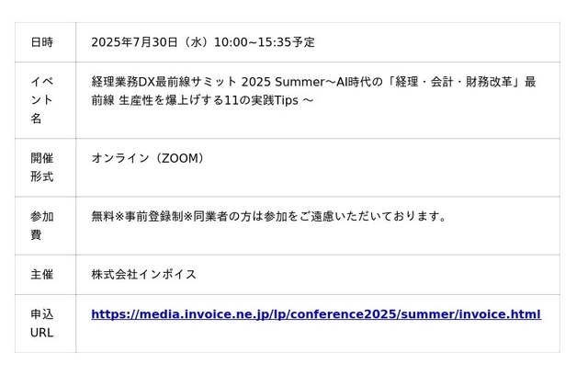
Task: Click the 参加費 row label
Action: [x=42, y=225]
